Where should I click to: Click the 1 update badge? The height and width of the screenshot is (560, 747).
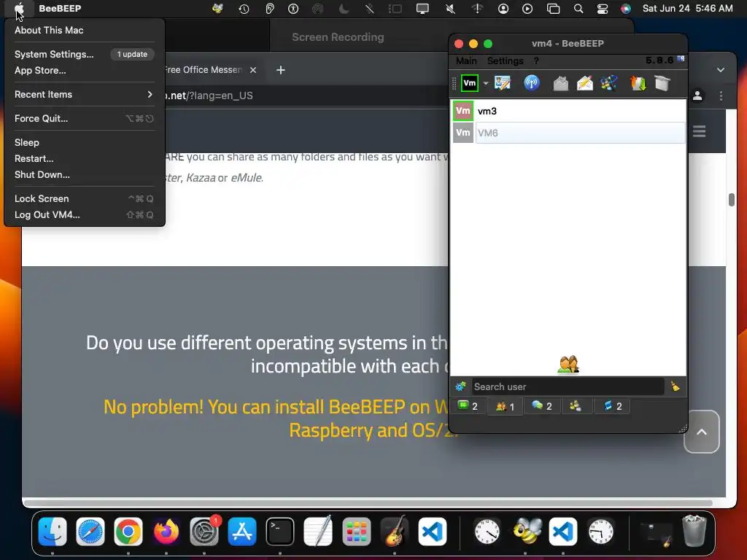(x=133, y=54)
